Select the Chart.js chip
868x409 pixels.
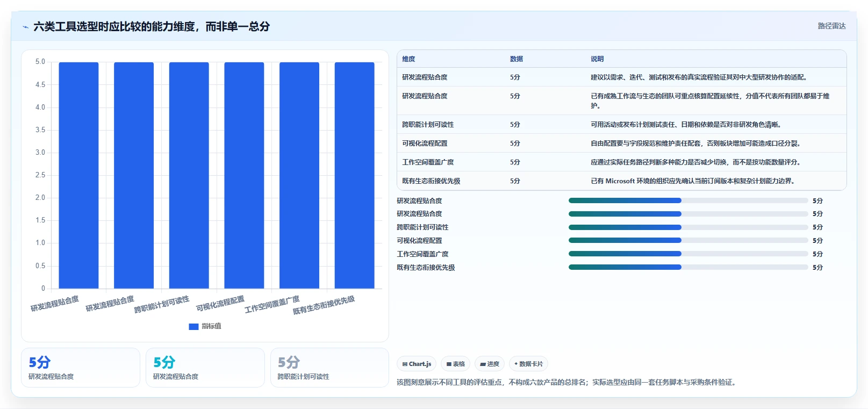[x=417, y=364]
